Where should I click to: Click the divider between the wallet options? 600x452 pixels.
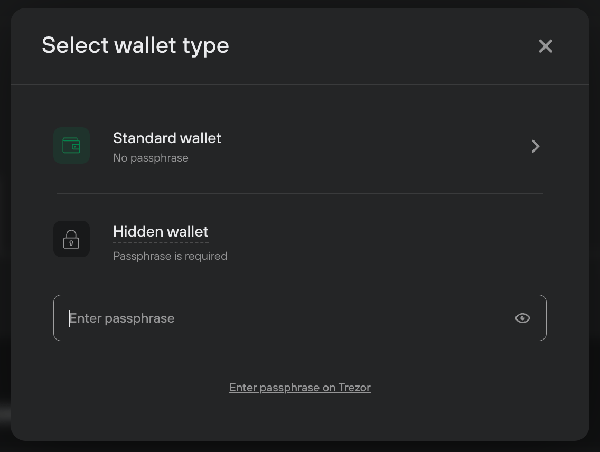tap(300, 194)
